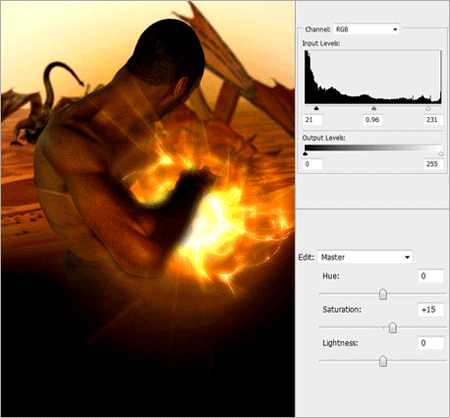Click the input shadow value field showing 21
This screenshot has width=450, height=418.
click(313, 120)
